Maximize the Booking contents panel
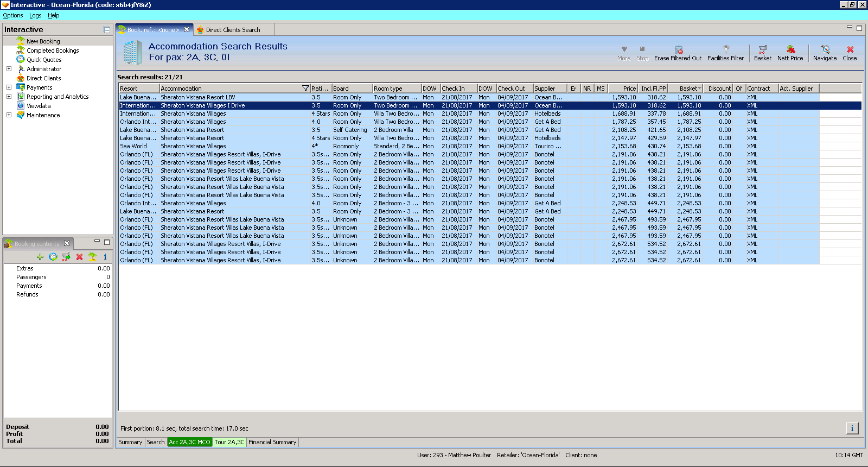The height and width of the screenshot is (467, 868). click(x=107, y=242)
